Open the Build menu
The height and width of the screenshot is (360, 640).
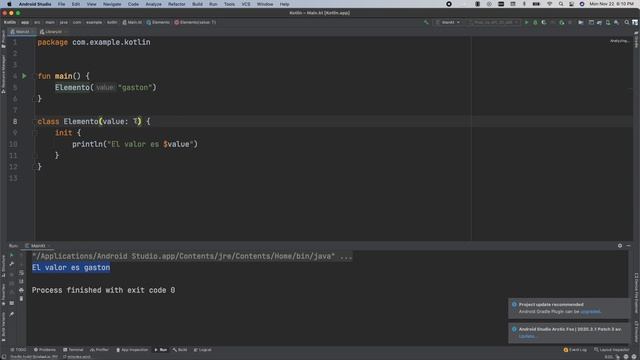point(198,4)
